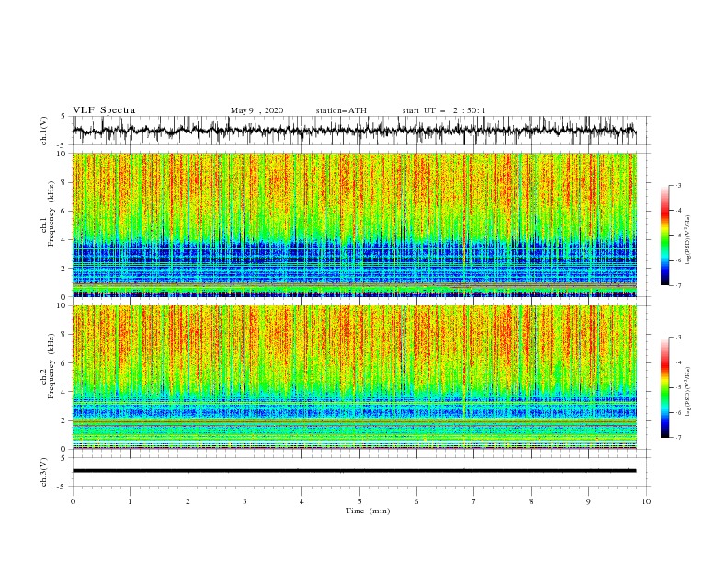
Task: Click the "ch.3(V)" axis label
Action: (44, 472)
